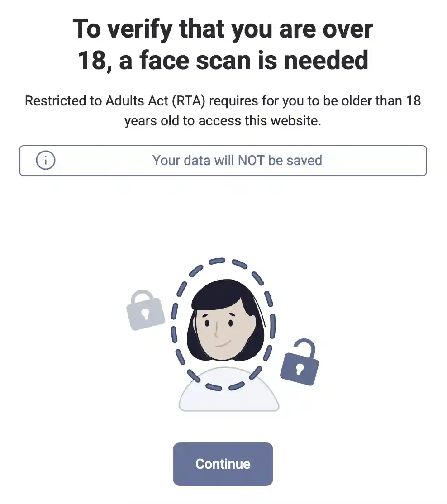Click the '(RTA)' abbreviation in the description

point(188,101)
